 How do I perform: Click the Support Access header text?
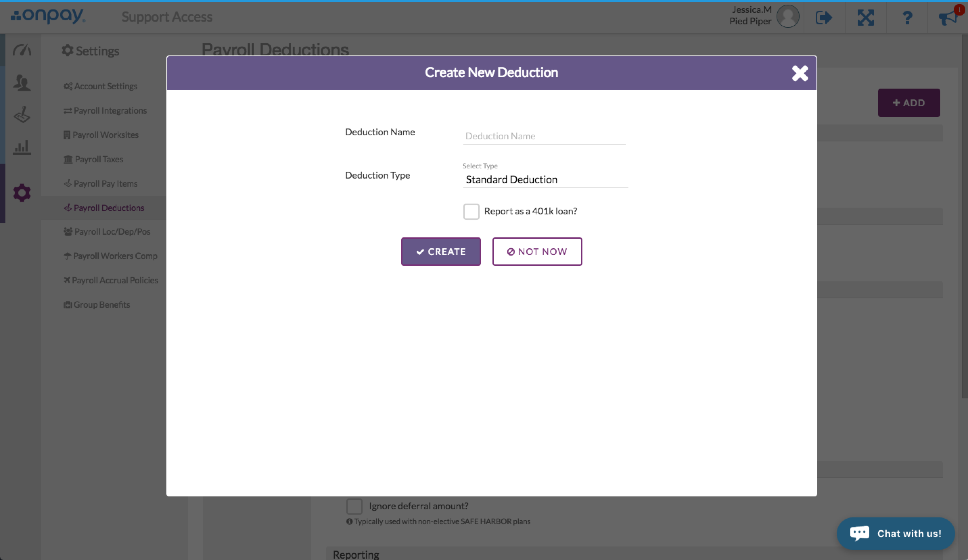[x=167, y=17]
